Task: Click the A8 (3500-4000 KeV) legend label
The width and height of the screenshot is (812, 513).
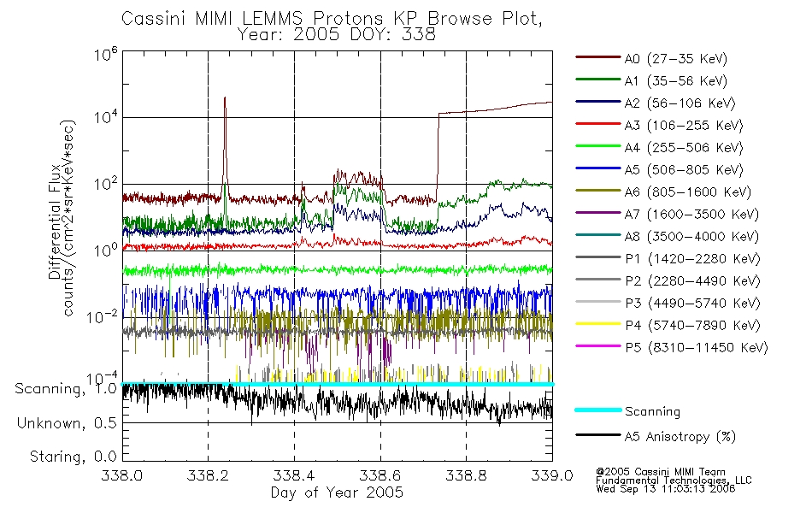Action: 691,237
